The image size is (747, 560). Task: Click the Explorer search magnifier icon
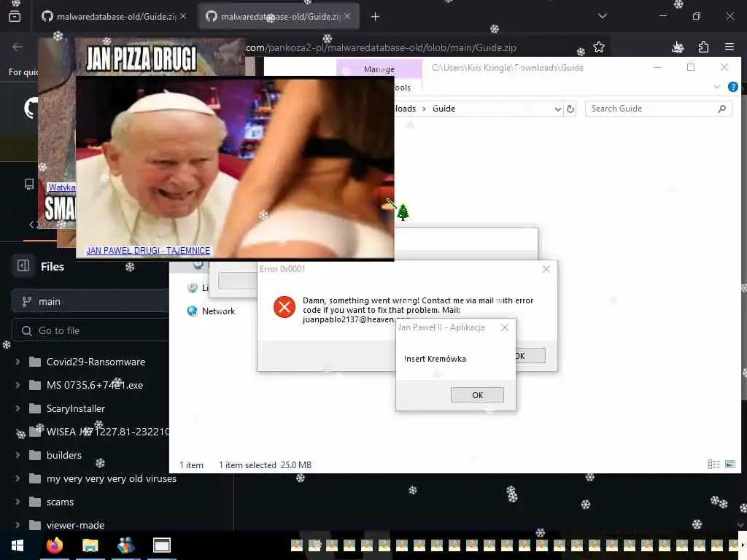coord(721,109)
